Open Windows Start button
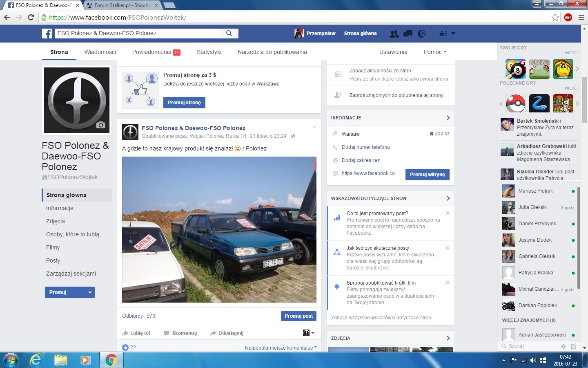Image resolution: width=588 pixels, height=368 pixels. point(11,360)
